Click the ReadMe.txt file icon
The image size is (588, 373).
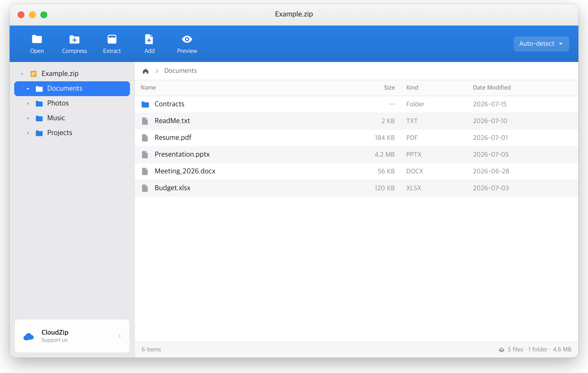[145, 121]
